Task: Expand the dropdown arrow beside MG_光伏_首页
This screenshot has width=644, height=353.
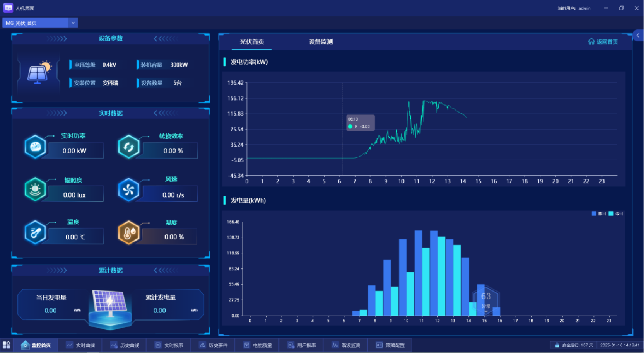Action: pos(73,23)
